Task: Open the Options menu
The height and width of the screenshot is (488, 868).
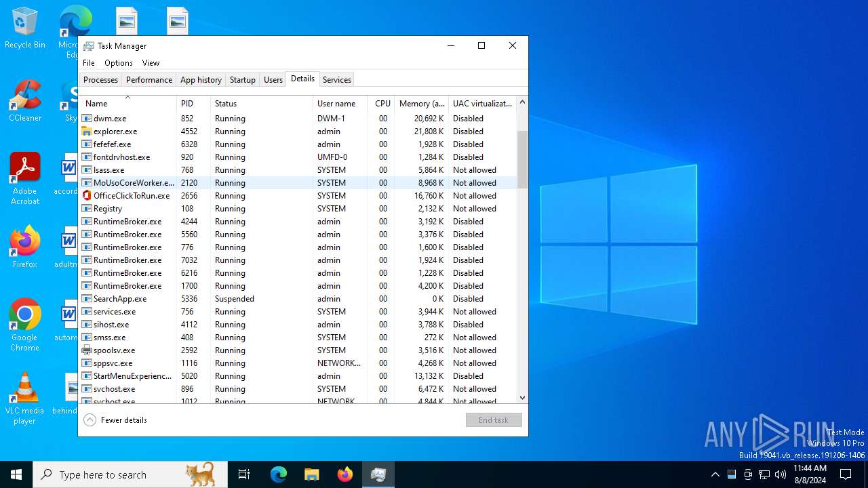Action: 119,63
